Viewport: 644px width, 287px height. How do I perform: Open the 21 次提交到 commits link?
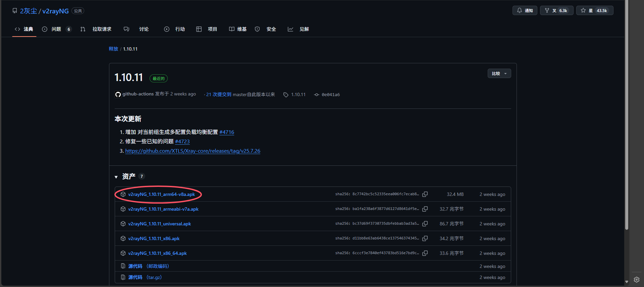219,94
